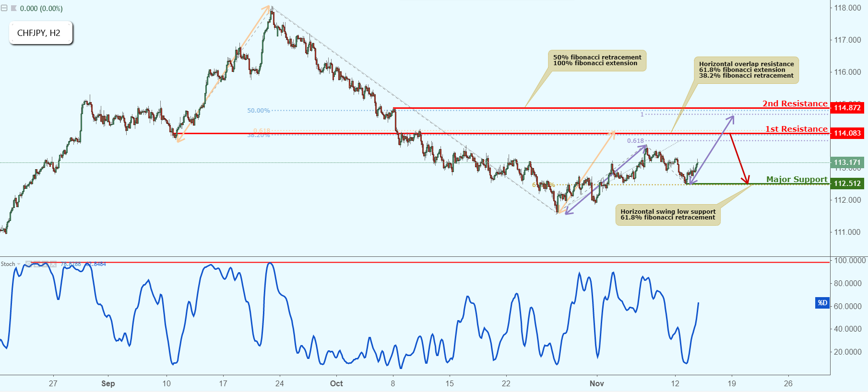The width and height of the screenshot is (868, 392).
Task: Open the Stoch indicator dropdown arrow
Action: click(19, 264)
